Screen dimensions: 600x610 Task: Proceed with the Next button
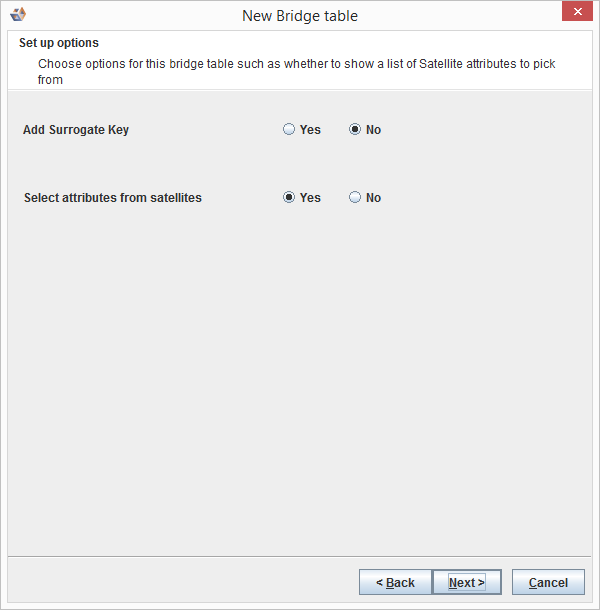tap(466, 582)
